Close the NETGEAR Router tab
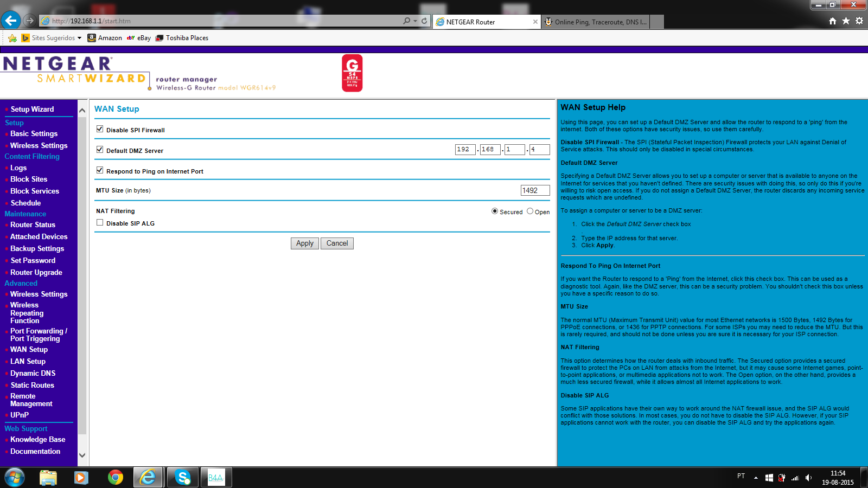The width and height of the screenshot is (868, 488). [x=535, y=22]
